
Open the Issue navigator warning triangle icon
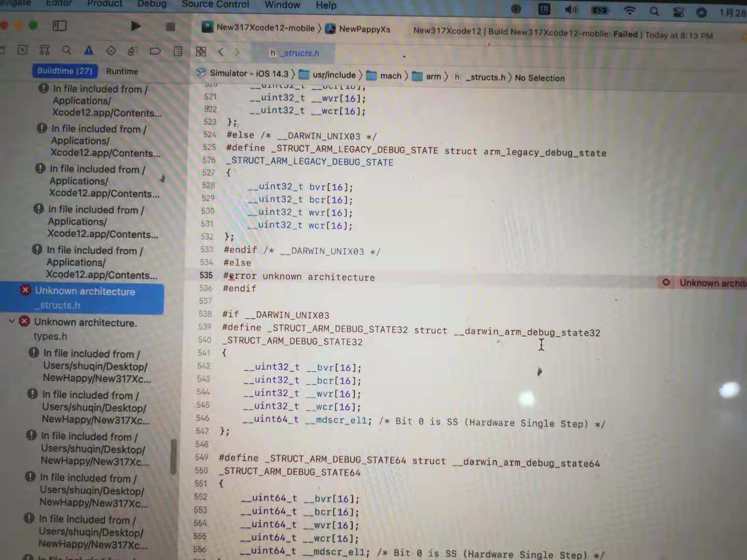(x=89, y=50)
